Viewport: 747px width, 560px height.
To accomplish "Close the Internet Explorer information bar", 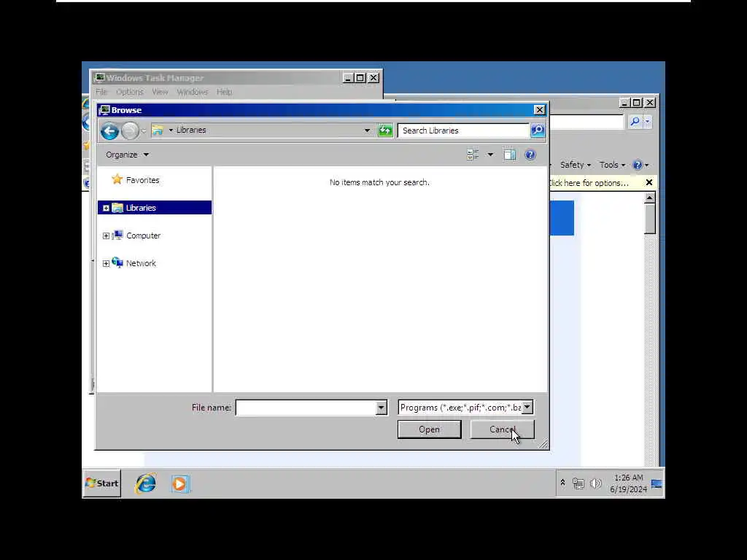I will [x=649, y=182].
